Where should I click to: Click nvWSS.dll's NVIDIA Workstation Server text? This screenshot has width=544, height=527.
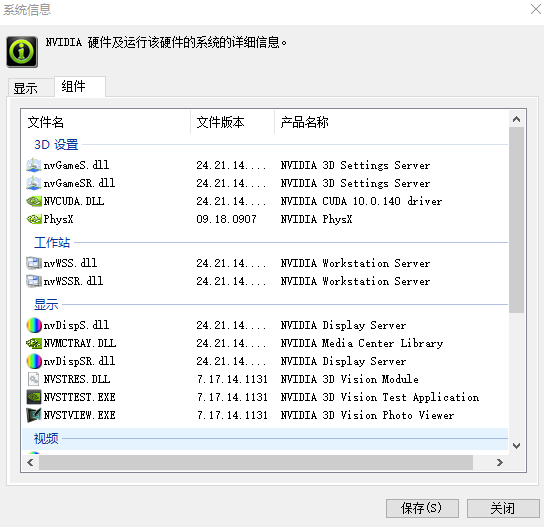(x=355, y=263)
